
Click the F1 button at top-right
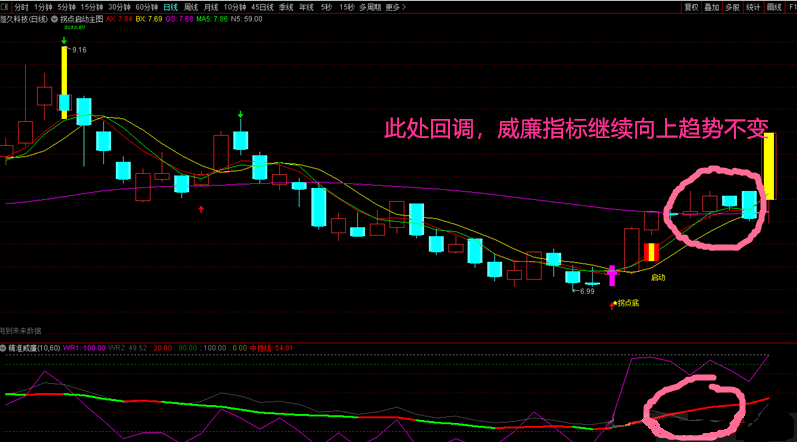(x=792, y=7)
